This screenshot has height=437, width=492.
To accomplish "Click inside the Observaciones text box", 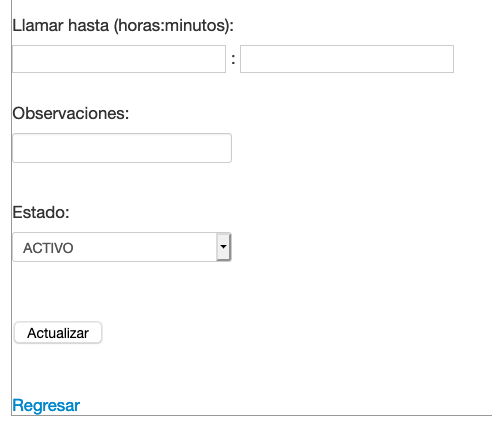I will point(122,148).
